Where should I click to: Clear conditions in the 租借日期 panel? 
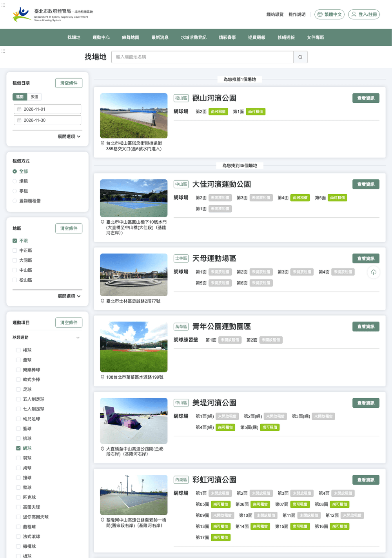click(x=69, y=83)
